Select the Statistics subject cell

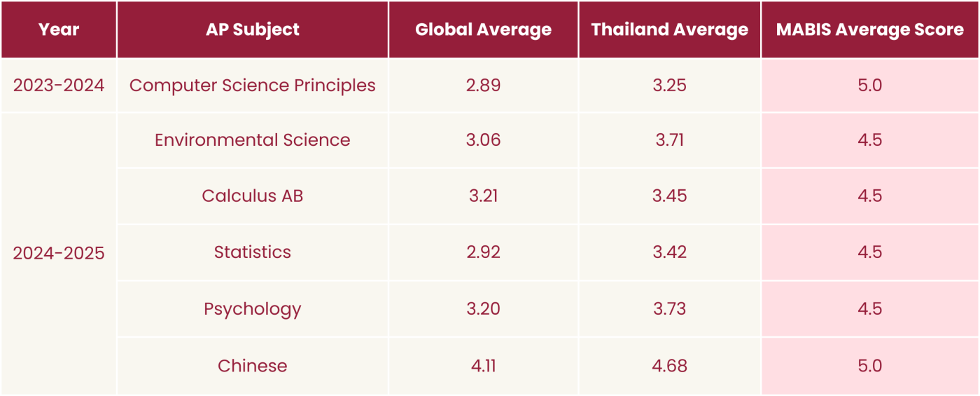click(x=253, y=252)
